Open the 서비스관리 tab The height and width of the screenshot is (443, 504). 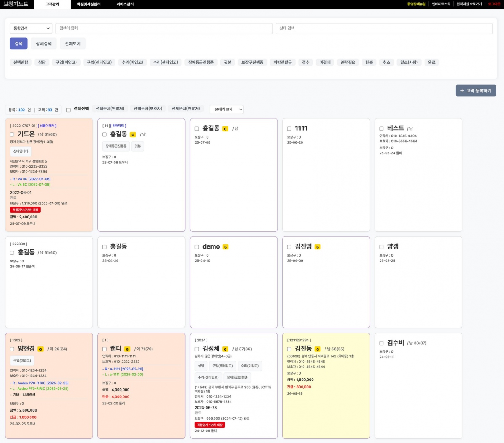(x=125, y=4)
